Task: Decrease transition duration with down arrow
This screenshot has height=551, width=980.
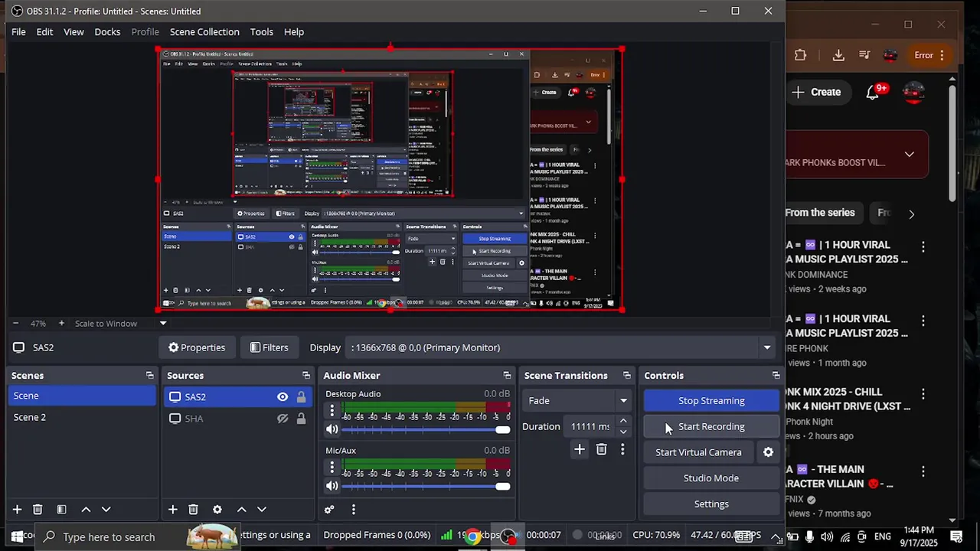Action: (623, 432)
